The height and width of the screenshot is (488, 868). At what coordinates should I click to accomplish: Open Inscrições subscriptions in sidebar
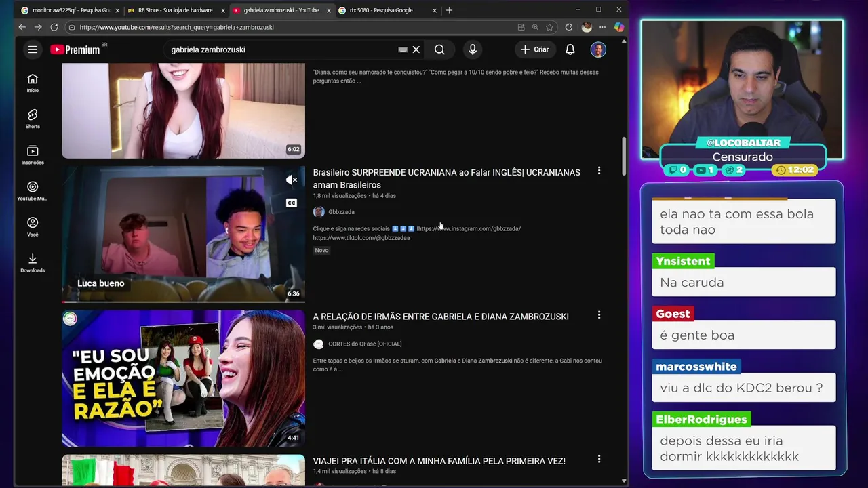pos(33,155)
